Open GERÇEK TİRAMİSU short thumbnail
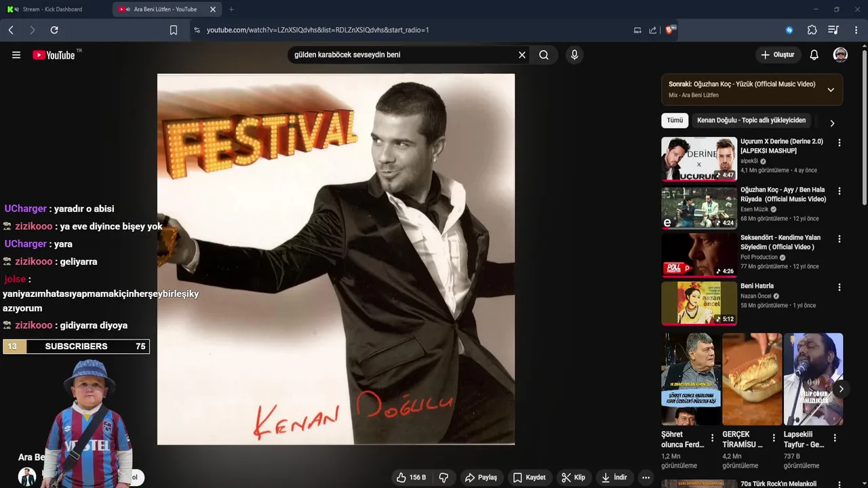 752,379
